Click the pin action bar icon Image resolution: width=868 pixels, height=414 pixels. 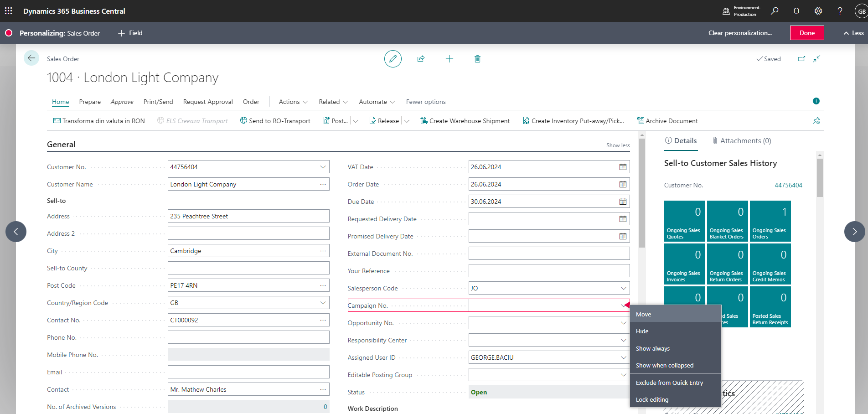coord(816,121)
